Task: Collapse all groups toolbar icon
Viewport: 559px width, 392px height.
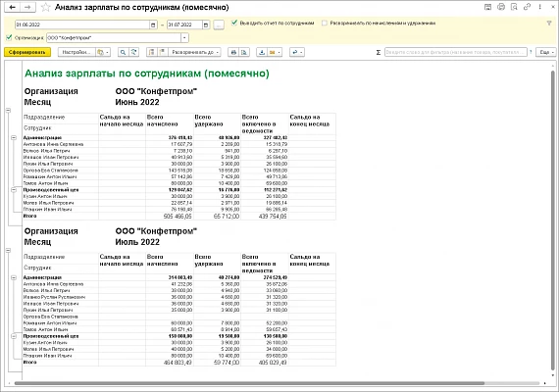Action: [x=151, y=52]
